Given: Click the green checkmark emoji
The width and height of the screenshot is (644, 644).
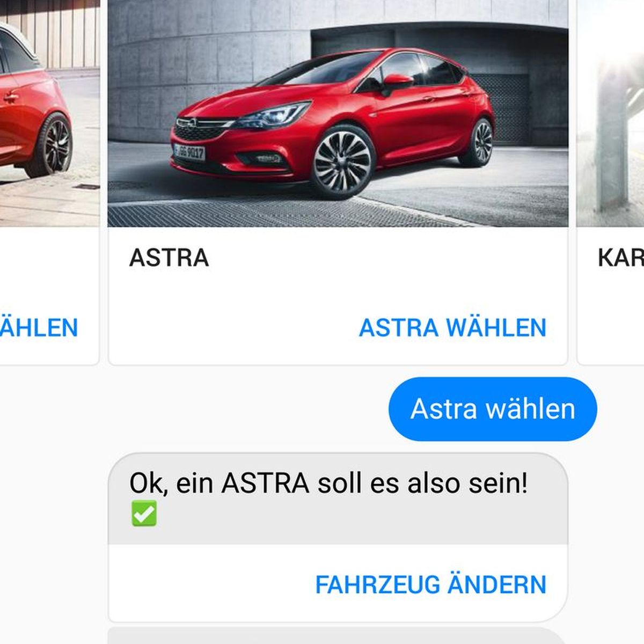Looking at the screenshot, I should (x=144, y=513).
